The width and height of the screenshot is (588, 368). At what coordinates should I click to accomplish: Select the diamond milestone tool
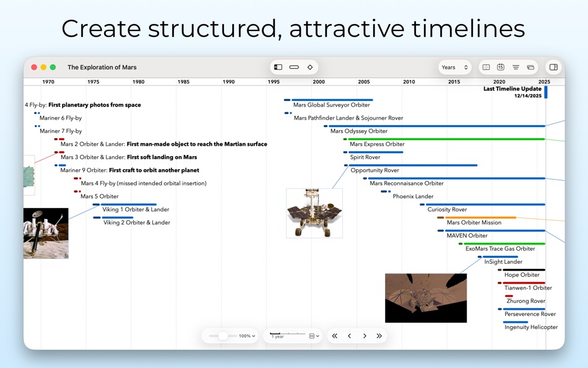point(310,67)
